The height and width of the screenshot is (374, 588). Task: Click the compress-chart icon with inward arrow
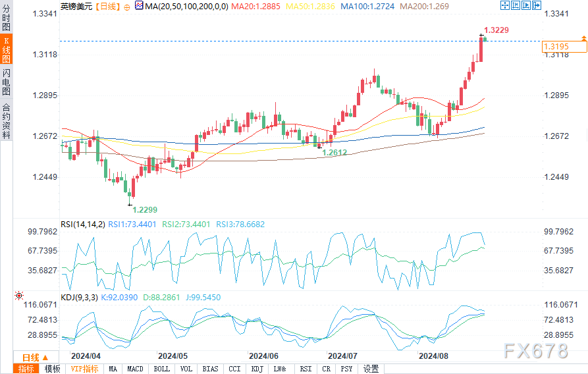pos(516,5)
